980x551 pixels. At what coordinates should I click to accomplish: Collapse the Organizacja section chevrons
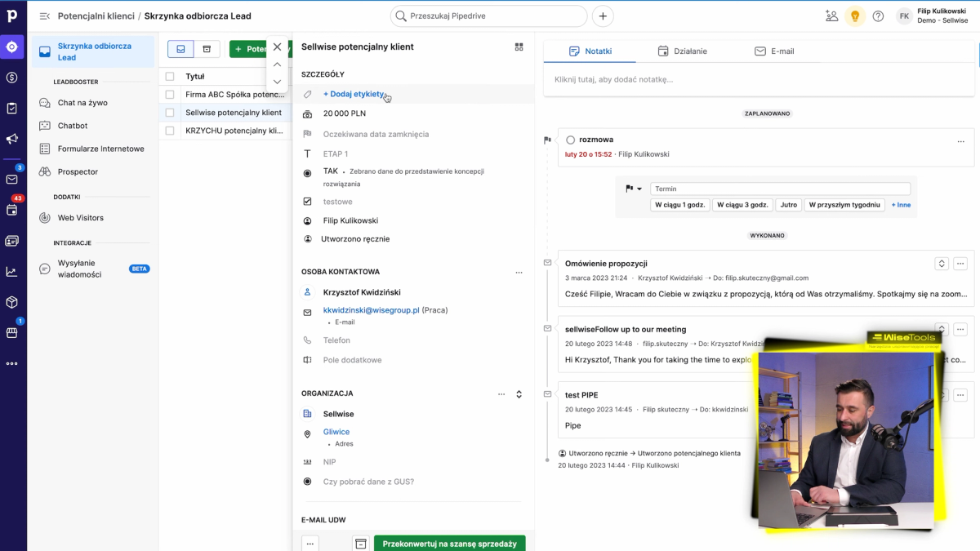click(x=519, y=393)
